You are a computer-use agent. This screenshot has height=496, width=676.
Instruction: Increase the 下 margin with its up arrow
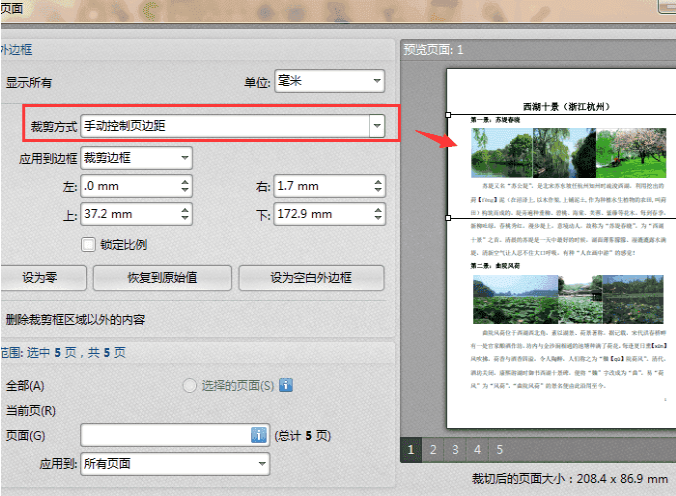point(378,210)
